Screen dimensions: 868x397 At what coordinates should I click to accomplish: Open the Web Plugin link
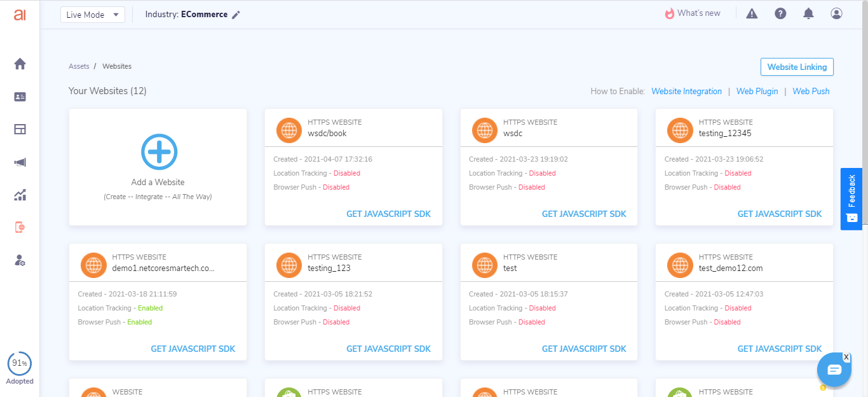[x=757, y=92]
